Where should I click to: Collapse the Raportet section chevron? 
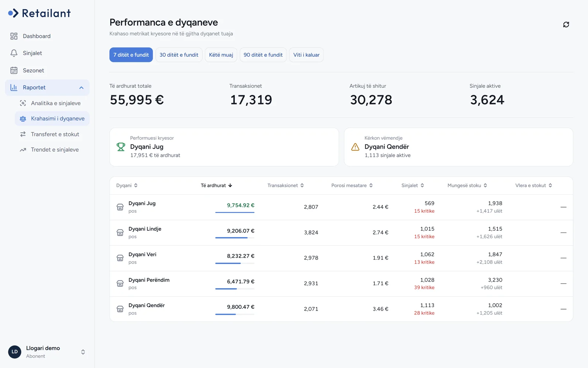pos(82,88)
